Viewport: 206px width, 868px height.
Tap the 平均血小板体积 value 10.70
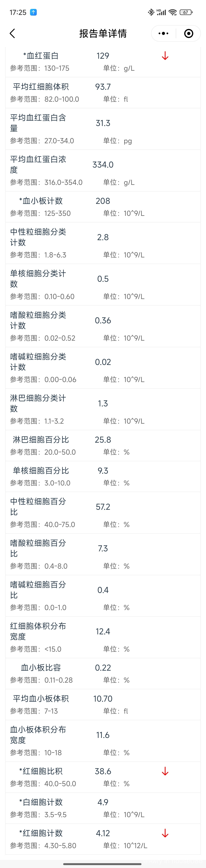click(x=103, y=699)
